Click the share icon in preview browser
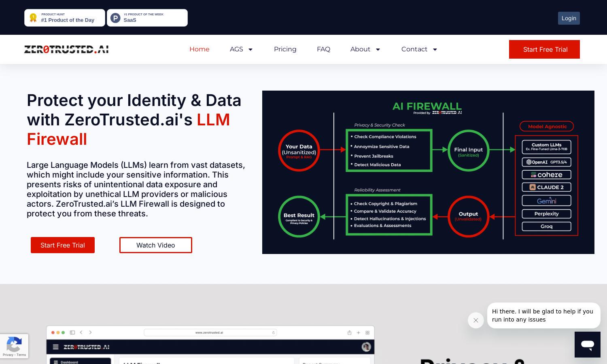Screen dimensions: 607x364 click(349, 332)
